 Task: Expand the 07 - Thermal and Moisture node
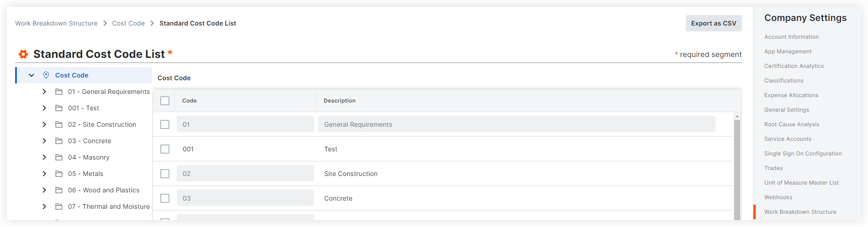[x=44, y=206]
